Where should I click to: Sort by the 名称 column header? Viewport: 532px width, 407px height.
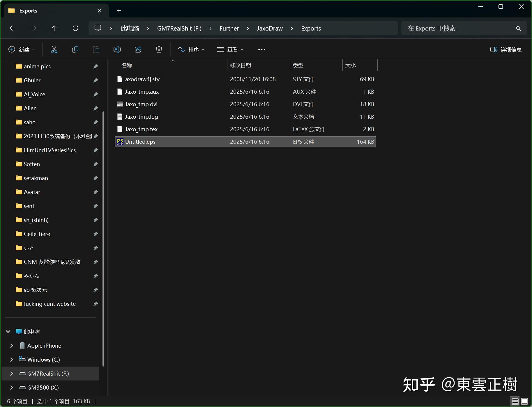coord(171,65)
